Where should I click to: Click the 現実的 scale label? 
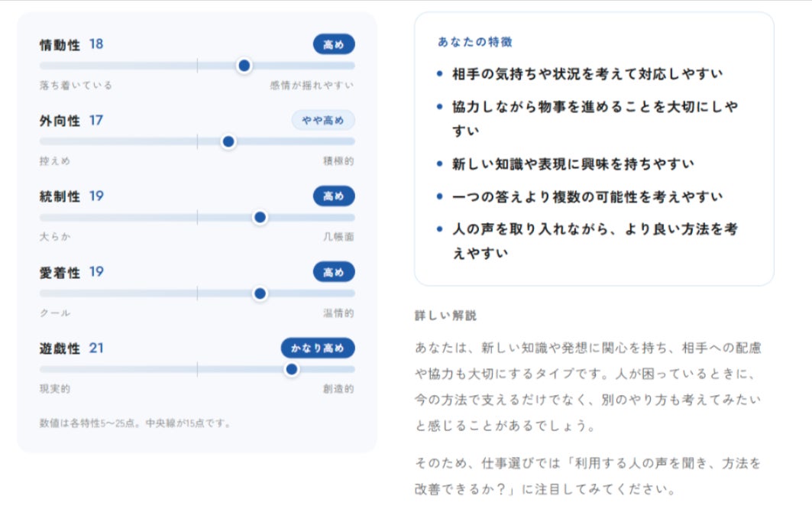54,389
